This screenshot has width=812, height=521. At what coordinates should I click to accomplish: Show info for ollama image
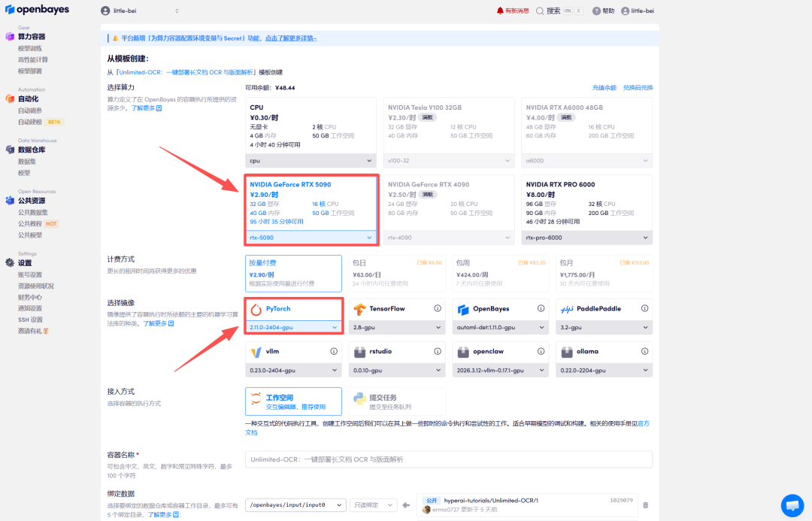pyautogui.click(x=645, y=352)
